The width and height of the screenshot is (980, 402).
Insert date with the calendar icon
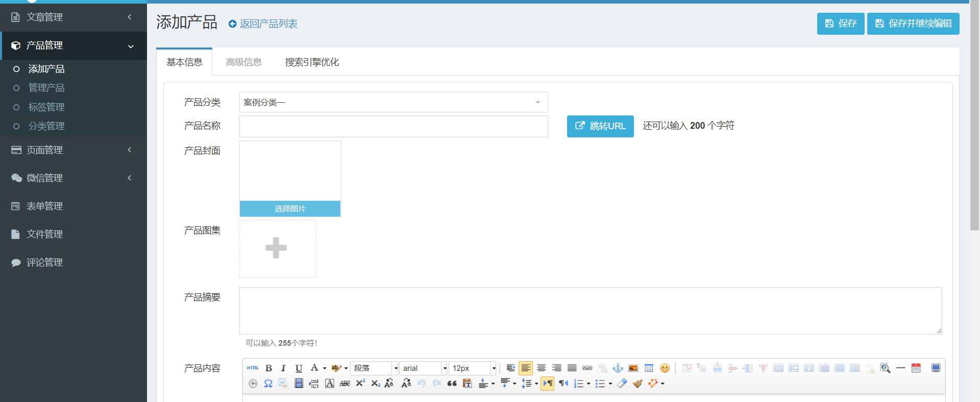tap(916, 368)
